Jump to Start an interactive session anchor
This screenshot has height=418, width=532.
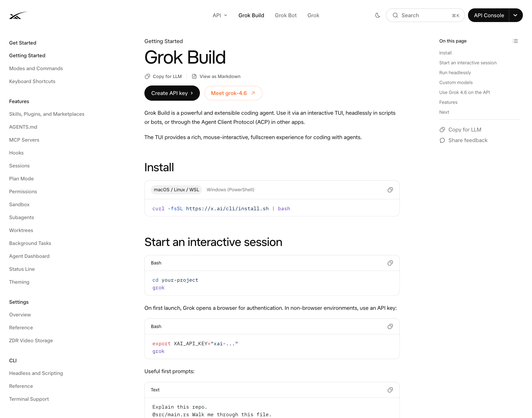tap(468, 63)
